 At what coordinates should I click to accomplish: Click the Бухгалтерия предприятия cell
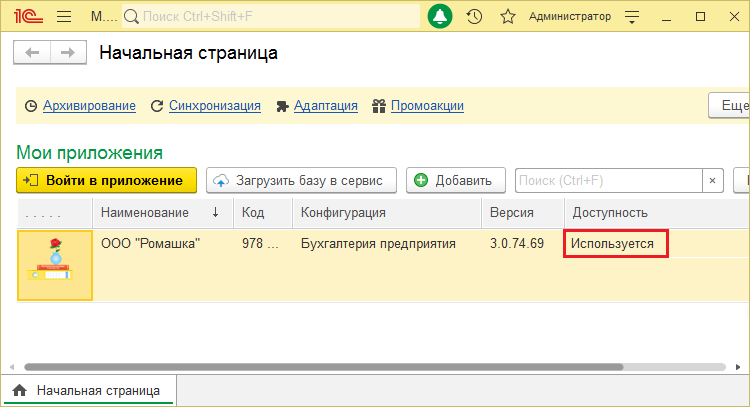pyautogui.click(x=378, y=243)
